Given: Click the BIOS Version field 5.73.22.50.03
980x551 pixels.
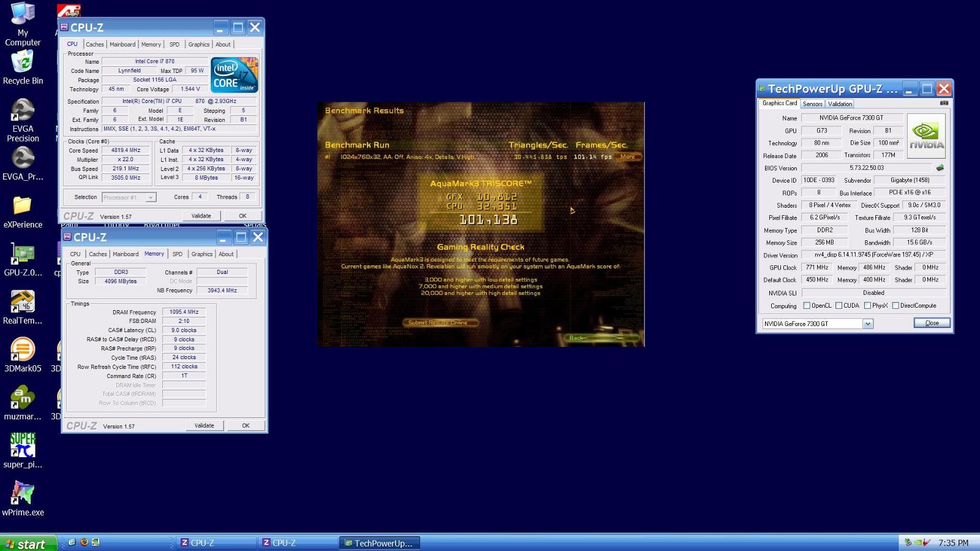Looking at the screenshot, I should click(866, 167).
